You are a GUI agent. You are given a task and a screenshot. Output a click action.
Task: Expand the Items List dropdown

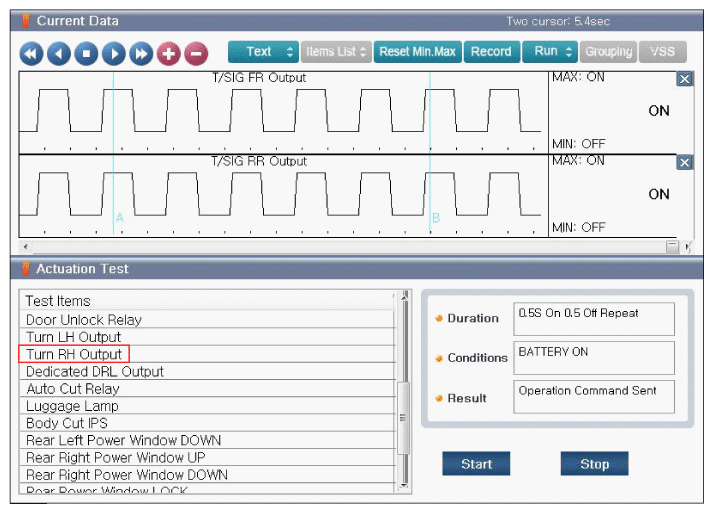[x=336, y=52]
